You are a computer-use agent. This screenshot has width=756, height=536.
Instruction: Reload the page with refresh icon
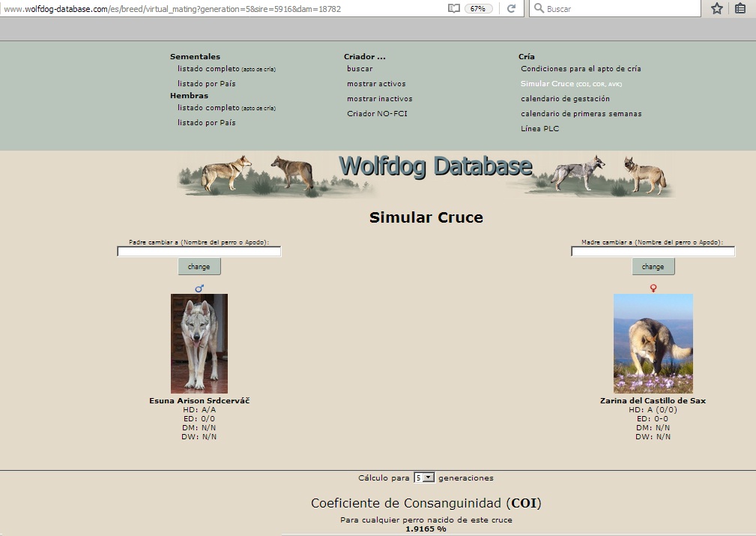tap(512, 8)
